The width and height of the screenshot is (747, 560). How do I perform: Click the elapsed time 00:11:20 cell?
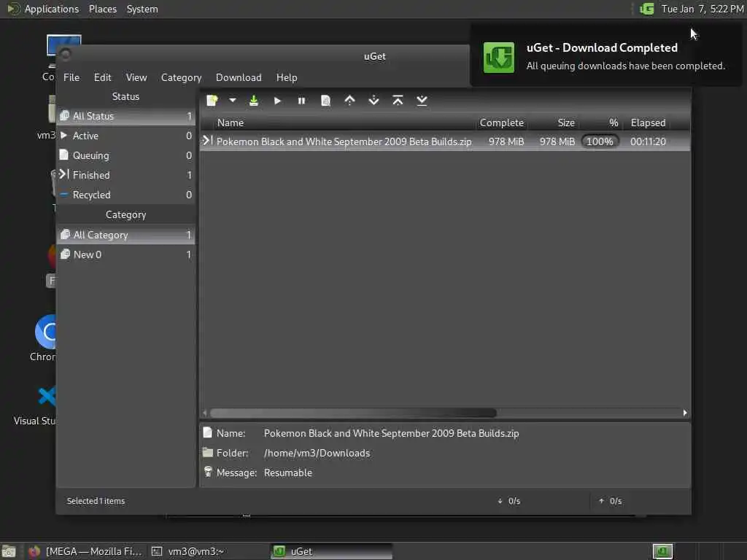(648, 141)
